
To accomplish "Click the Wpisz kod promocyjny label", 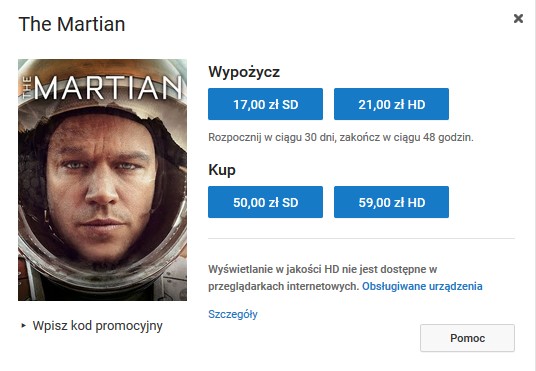I will click(97, 326).
